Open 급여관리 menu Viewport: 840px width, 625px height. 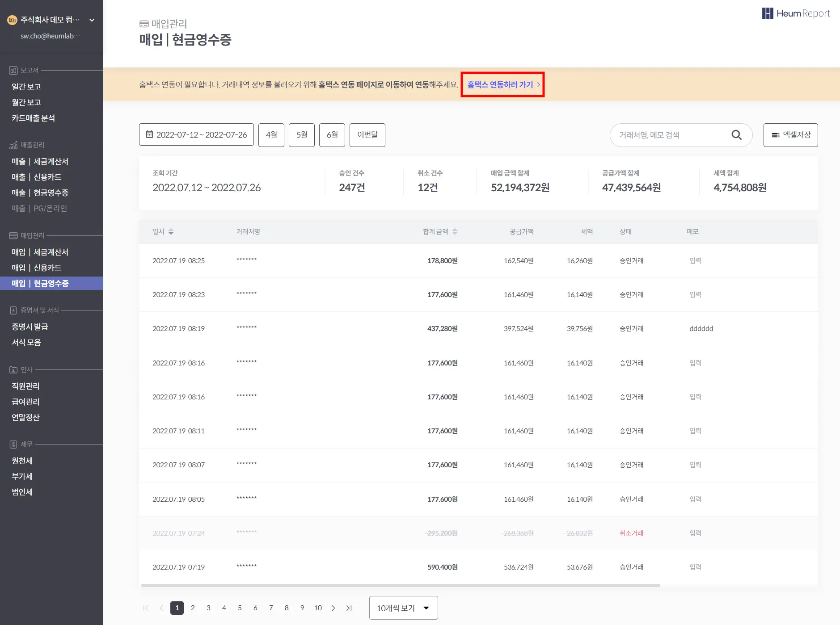click(25, 402)
